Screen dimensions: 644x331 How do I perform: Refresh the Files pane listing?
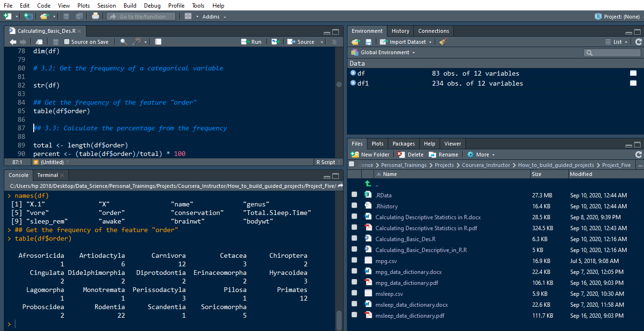(x=638, y=155)
